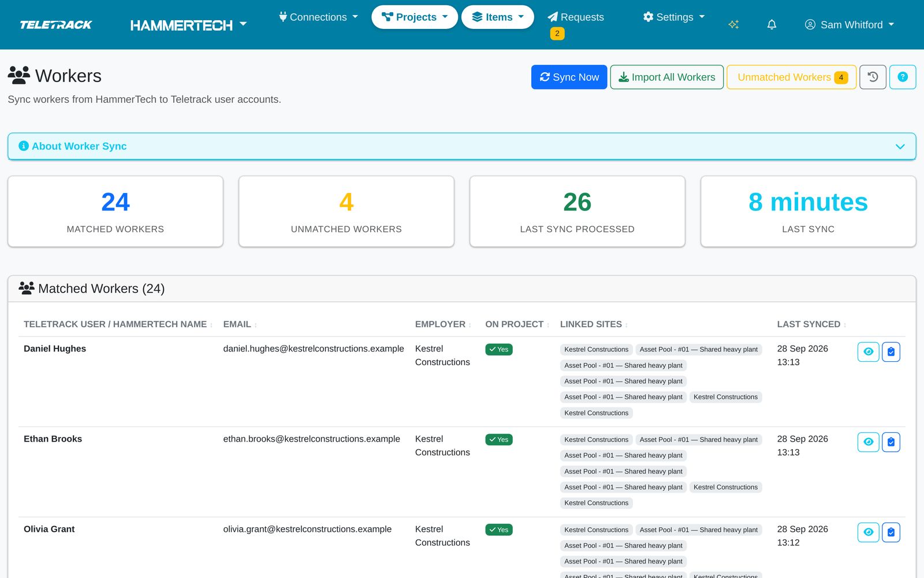This screenshot has width=924, height=578.
Task: Click Olivia Grant last synced 28 Sep 2026 13:12
Action: [x=803, y=536]
